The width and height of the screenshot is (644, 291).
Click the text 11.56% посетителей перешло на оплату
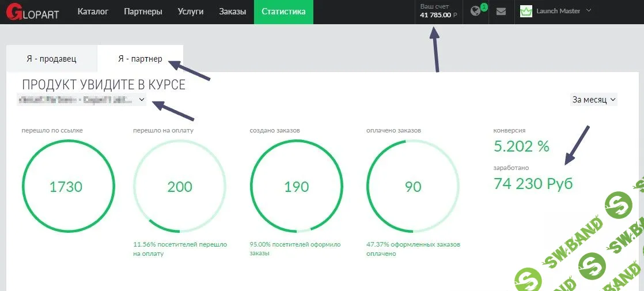pyautogui.click(x=180, y=249)
